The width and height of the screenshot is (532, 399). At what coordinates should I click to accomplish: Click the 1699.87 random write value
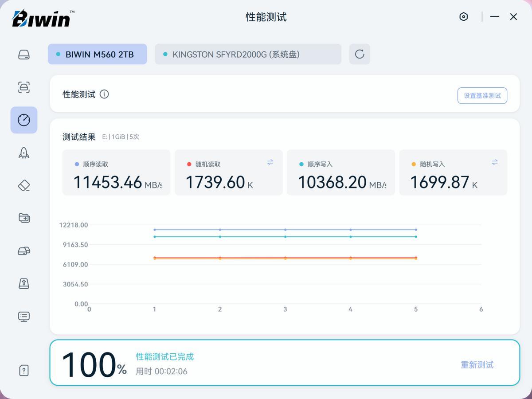440,182
